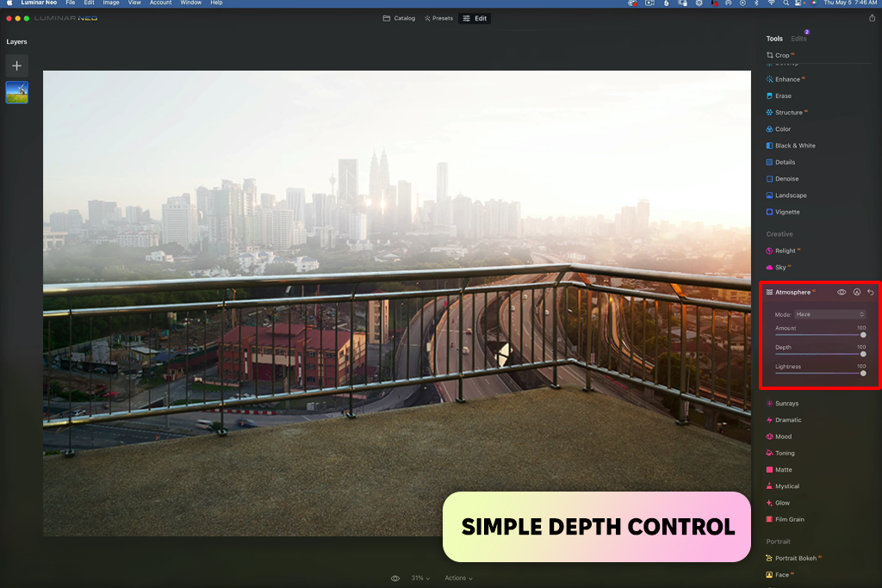The height and width of the screenshot is (588, 882).
Task: Open the Toning tool
Action: click(x=780, y=453)
